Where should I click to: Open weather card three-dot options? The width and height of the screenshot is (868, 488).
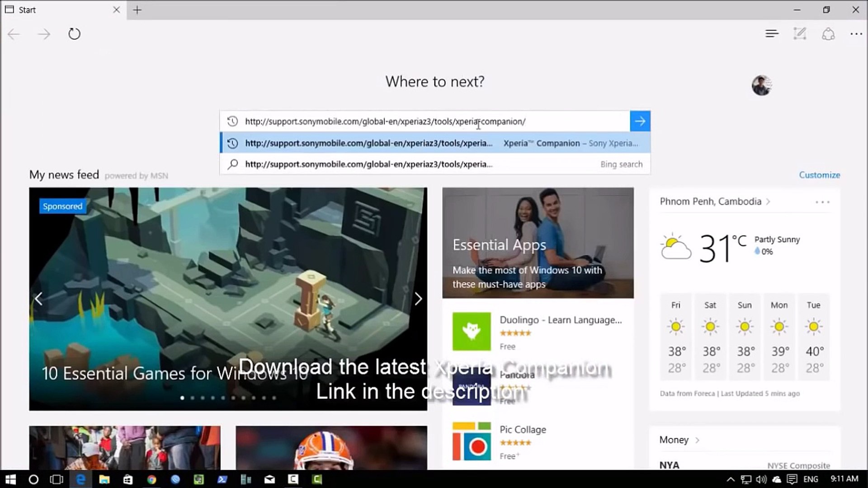pyautogui.click(x=822, y=202)
